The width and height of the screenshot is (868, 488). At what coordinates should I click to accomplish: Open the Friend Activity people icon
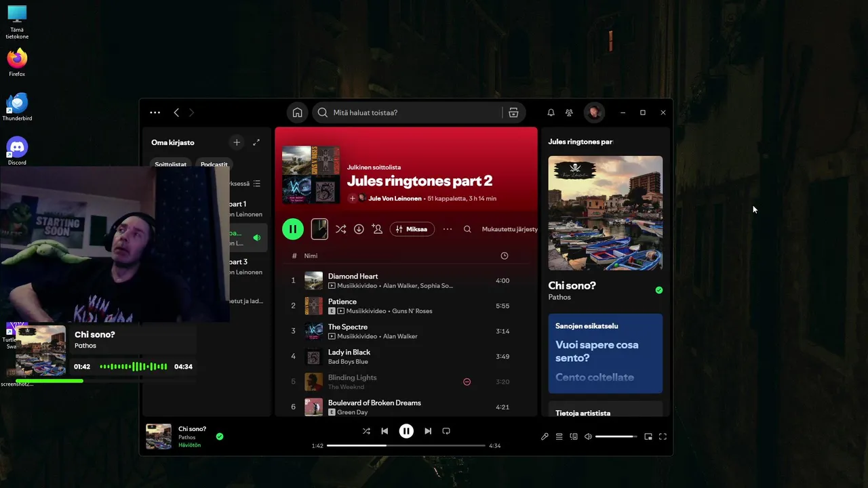point(569,113)
